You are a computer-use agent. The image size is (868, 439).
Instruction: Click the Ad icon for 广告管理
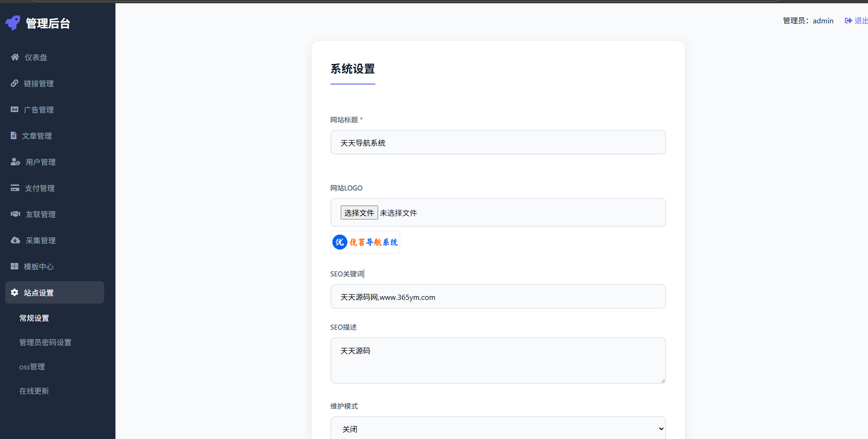click(14, 109)
